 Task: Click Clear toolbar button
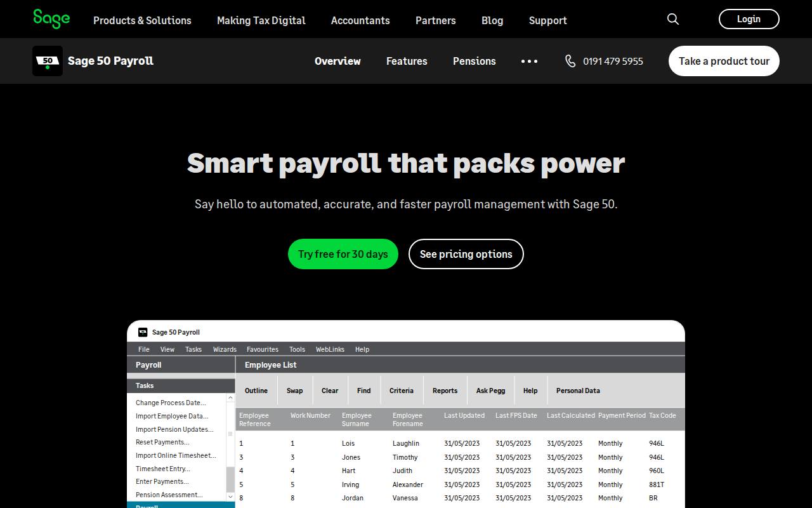coord(330,391)
